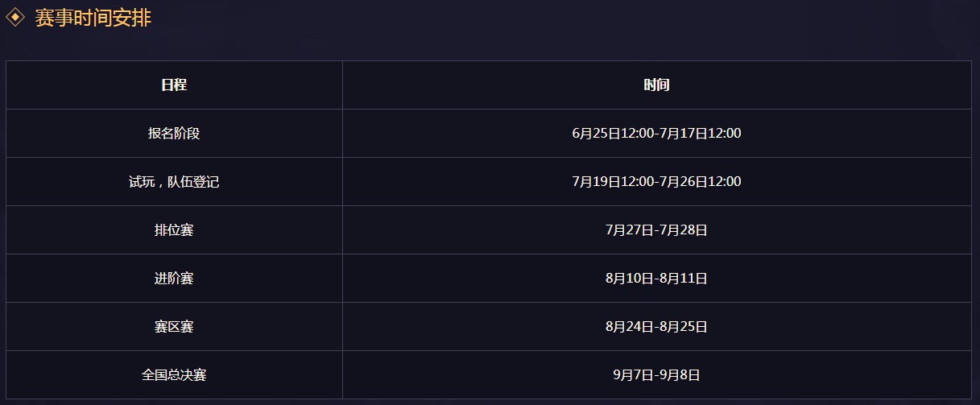Select the 排位赛 row label
Image resolution: width=980 pixels, height=405 pixels.
(174, 229)
